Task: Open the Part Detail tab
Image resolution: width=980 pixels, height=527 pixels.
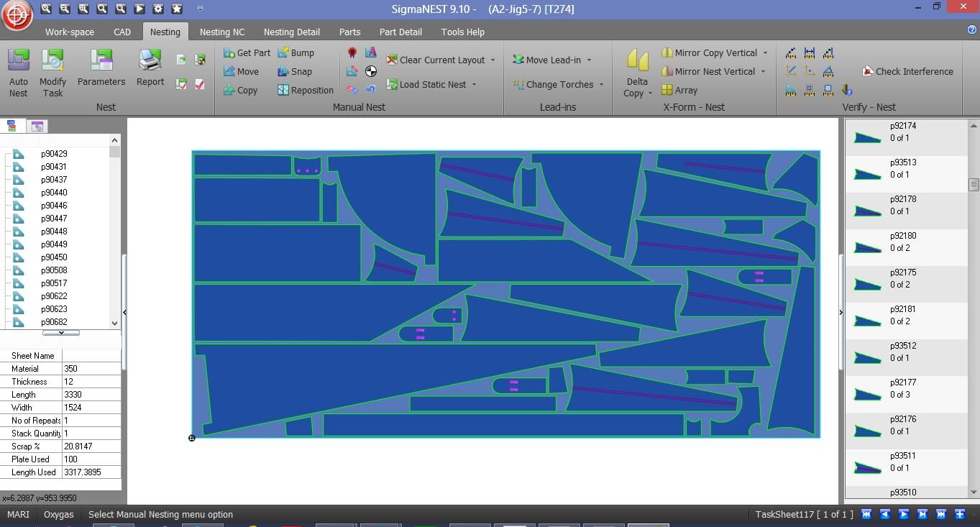Action: tap(400, 32)
